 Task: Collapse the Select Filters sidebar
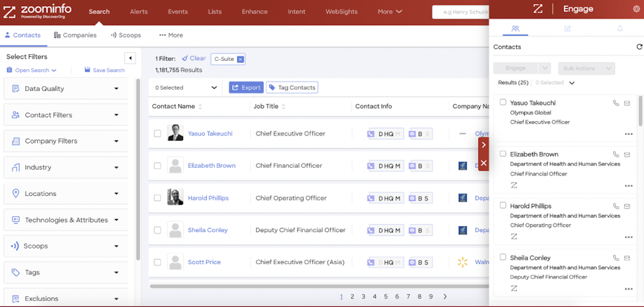[130, 58]
